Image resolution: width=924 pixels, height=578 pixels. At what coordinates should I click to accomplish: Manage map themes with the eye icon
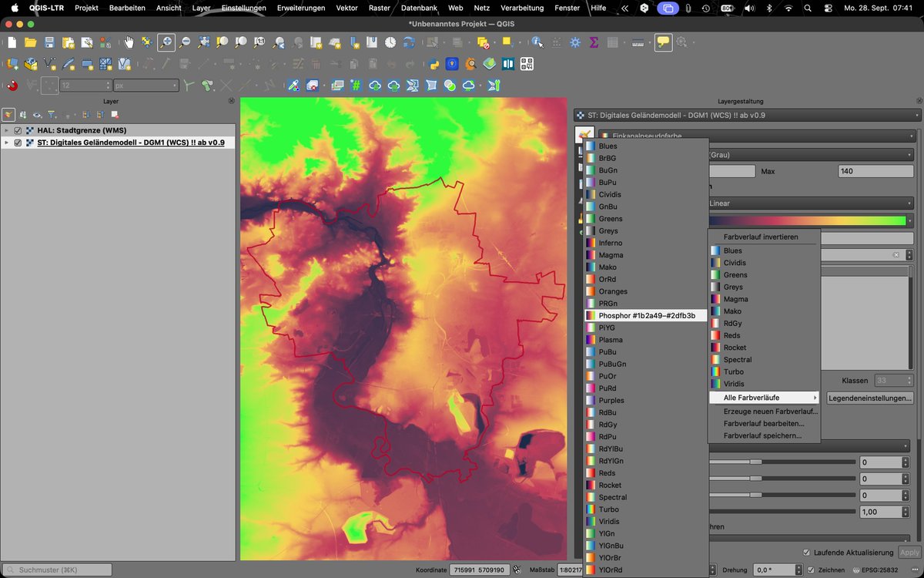[x=37, y=114]
